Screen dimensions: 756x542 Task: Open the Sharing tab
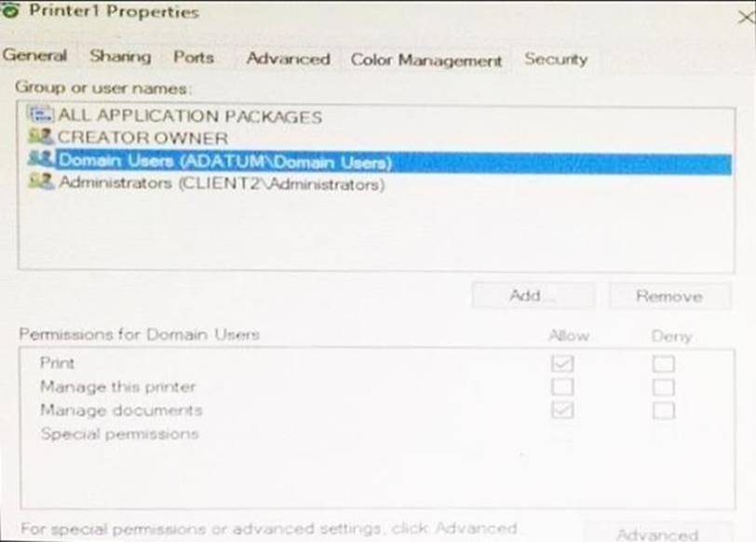point(120,56)
